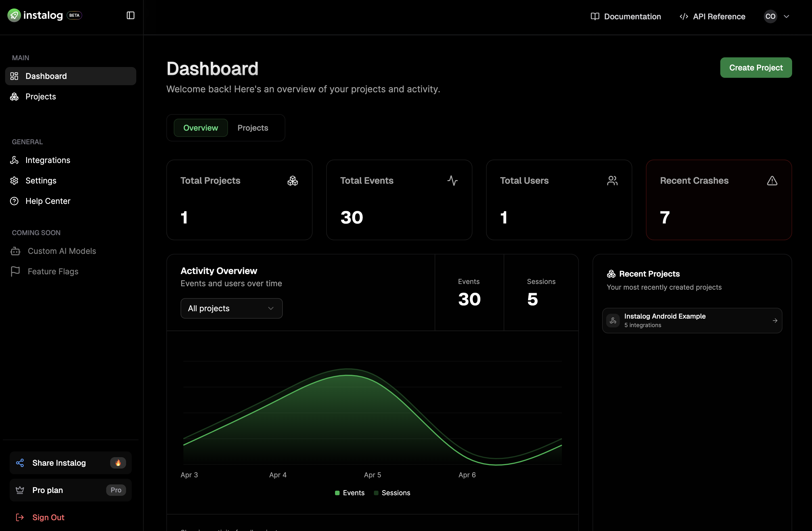Screen dimensions: 812x531
Task: Switch to the Projects tab
Action: tap(252, 127)
